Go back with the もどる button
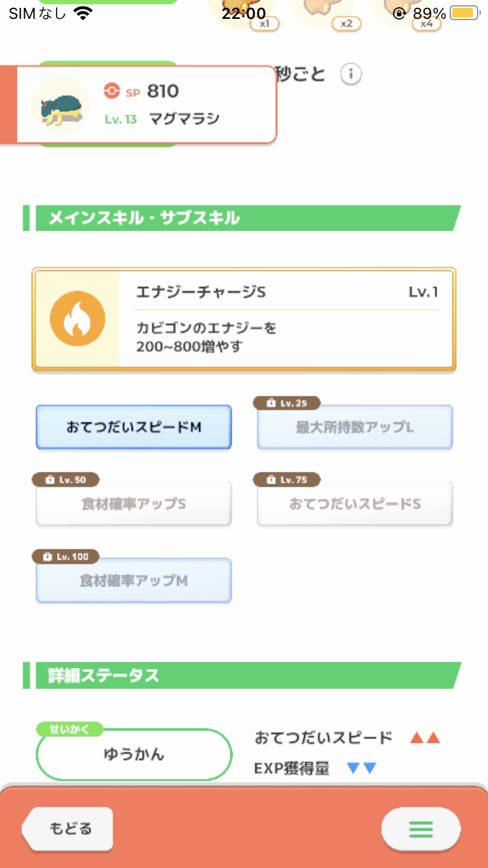This screenshot has width=488, height=868. [68, 829]
